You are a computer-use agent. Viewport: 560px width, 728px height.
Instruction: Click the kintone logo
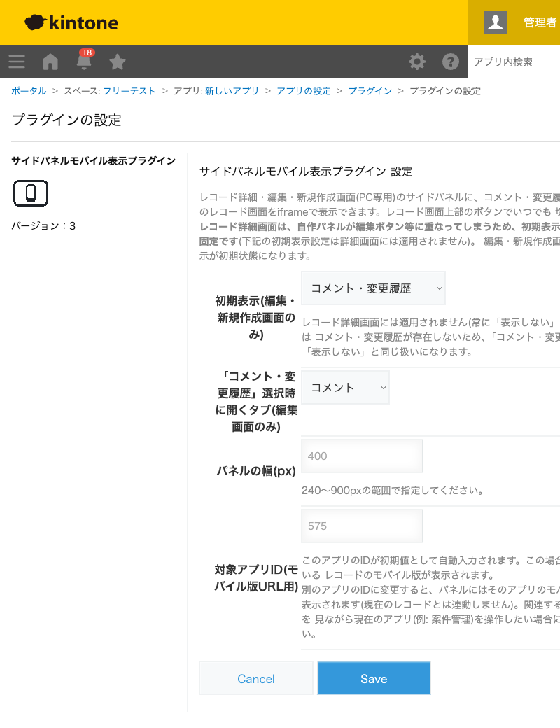click(x=71, y=22)
